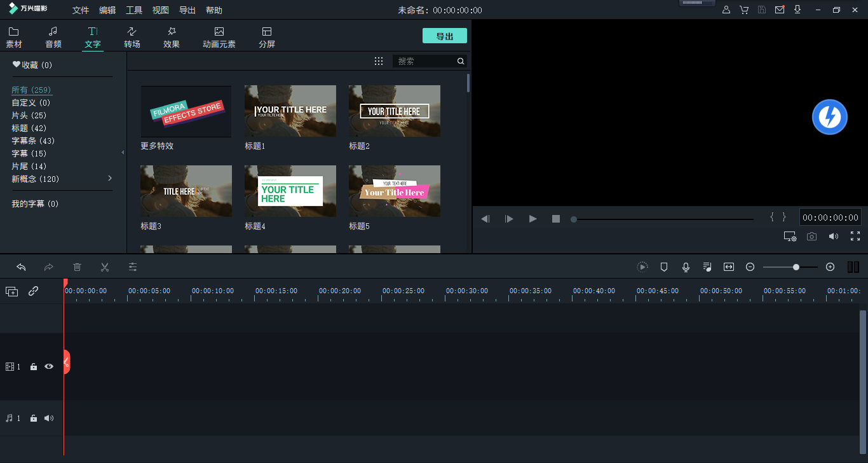Open the grid view options dropdown
The height and width of the screenshot is (463, 868).
click(x=379, y=61)
